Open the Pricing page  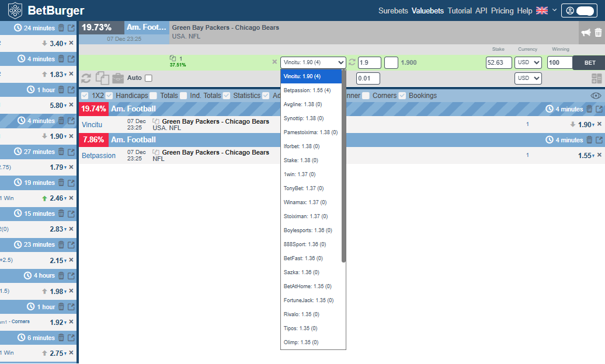(502, 11)
